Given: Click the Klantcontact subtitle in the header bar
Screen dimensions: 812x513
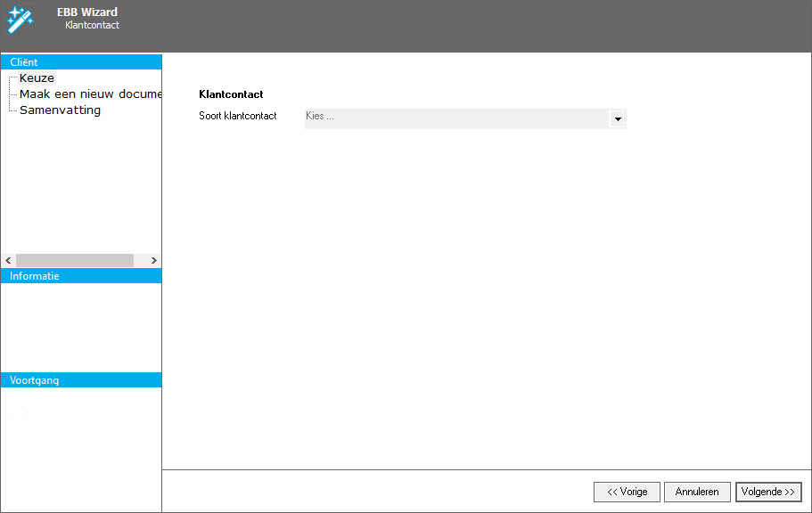Looking at the screenshot, I should [92, 26].
